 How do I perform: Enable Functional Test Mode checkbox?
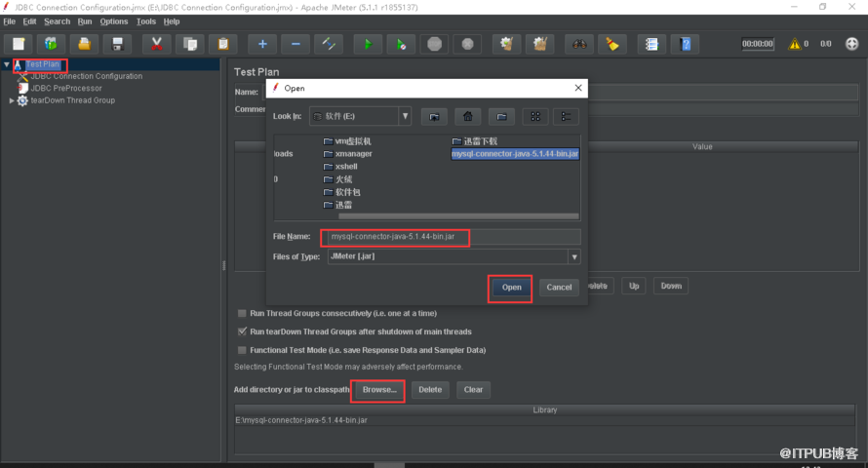(242, 350)
